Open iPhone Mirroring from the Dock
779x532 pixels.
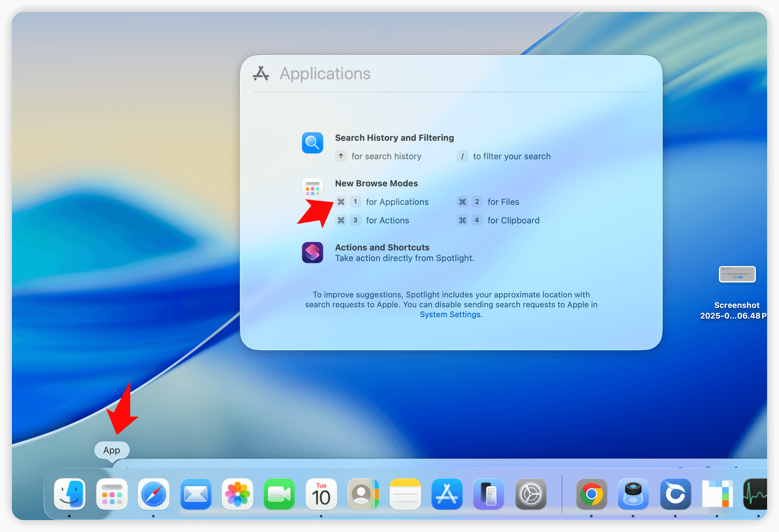pyautogui.click(x=489, y=494)
